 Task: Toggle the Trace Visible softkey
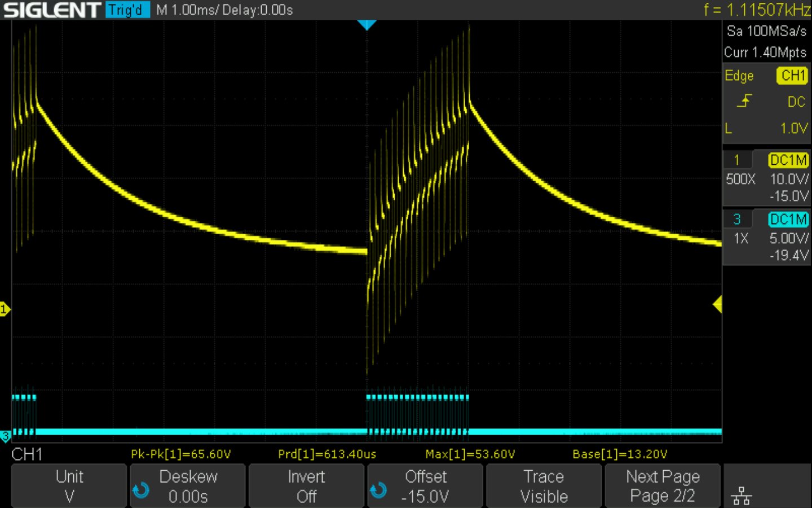coord(544,486)
